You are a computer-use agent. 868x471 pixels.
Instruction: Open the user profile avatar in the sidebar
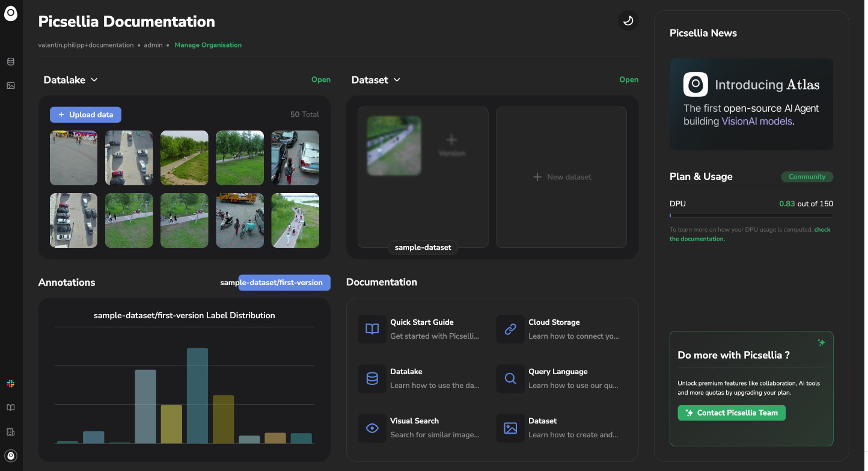pos(11,455)
